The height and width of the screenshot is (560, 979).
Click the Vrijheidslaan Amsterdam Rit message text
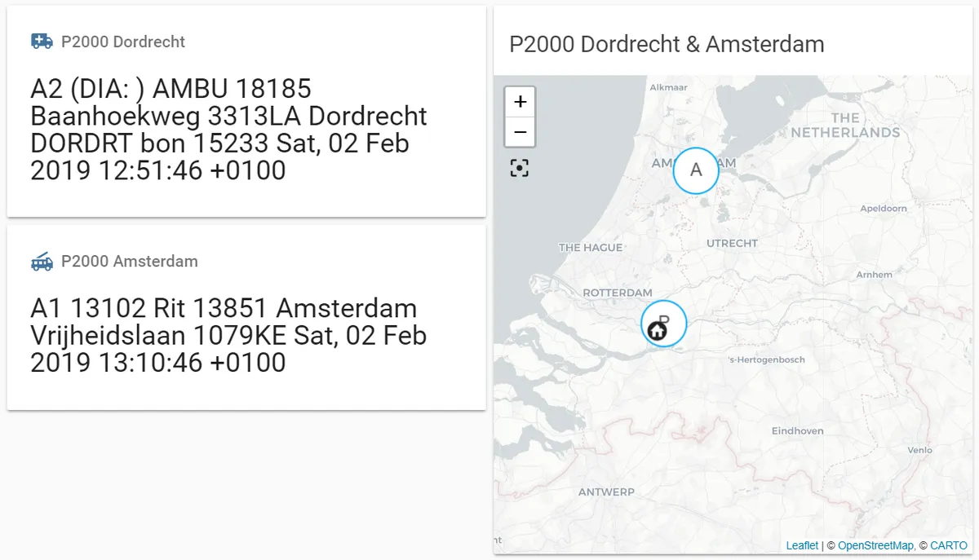click(228, 335)
